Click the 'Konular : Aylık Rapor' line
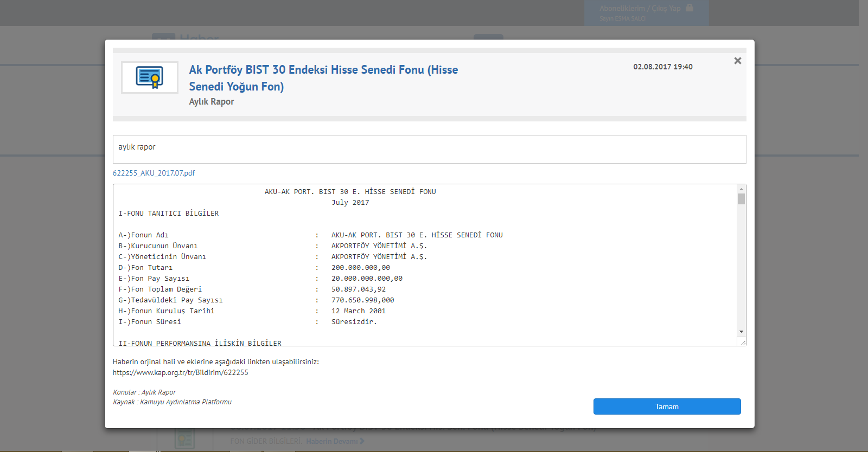This screenshot has width=868, height=452. coord(144,392)
